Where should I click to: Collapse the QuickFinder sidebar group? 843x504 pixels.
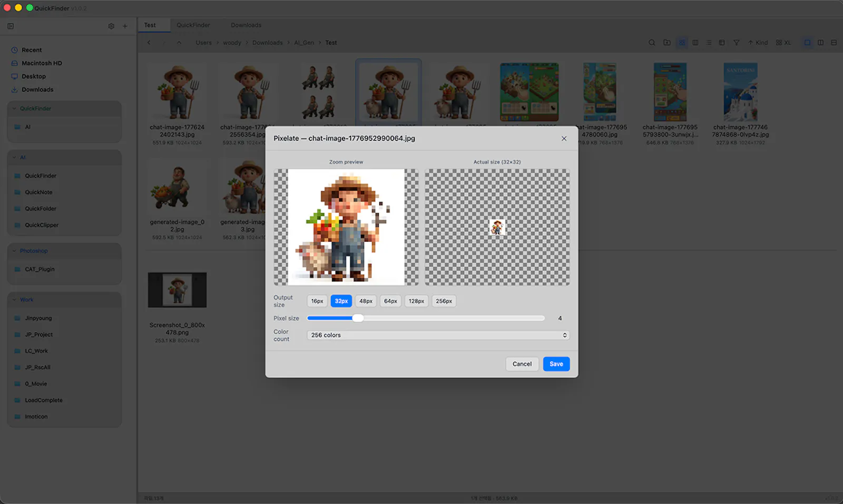[x=14, y=108]
